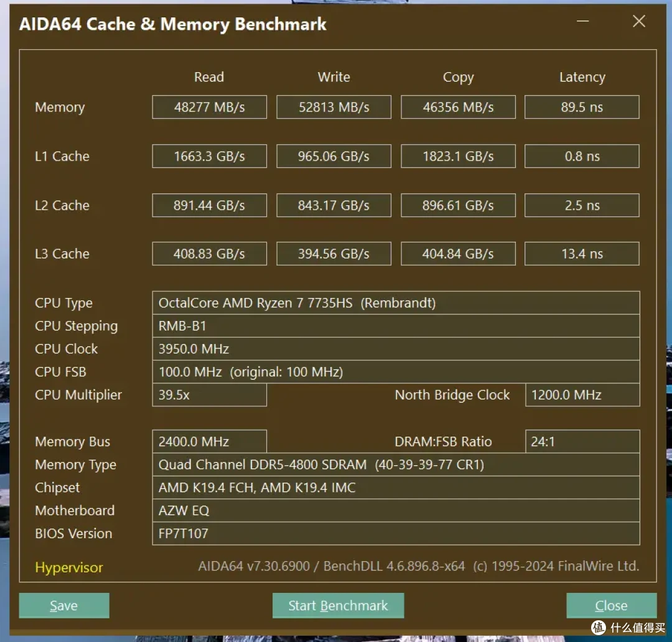Click the BIOS Version label
The image size is (672, 642).
pos(73,534)
